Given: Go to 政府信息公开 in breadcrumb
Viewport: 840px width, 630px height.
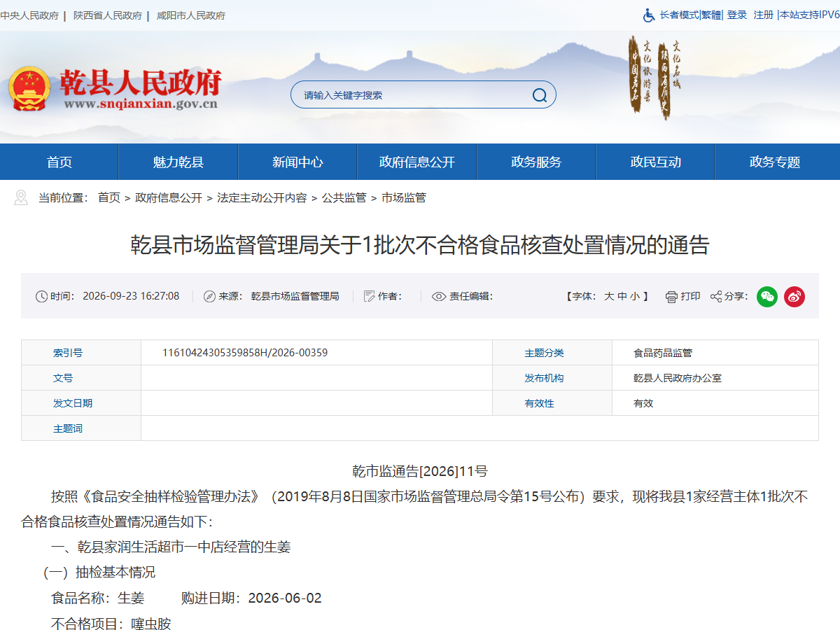Looking at the screenshot, I should pyautogui.click(x=169, y=197).
